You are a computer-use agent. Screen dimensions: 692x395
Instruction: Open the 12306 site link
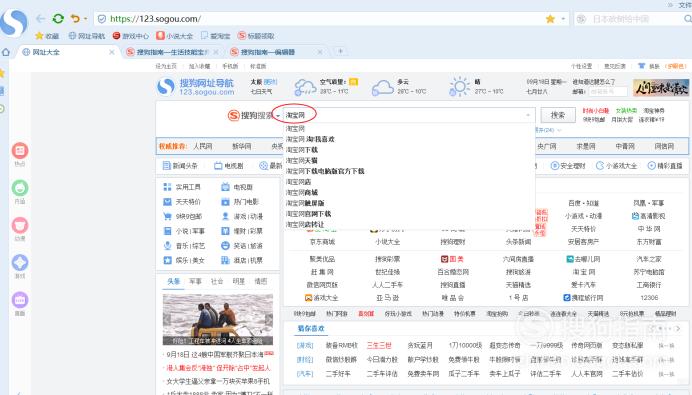click(x=649, y=298)
